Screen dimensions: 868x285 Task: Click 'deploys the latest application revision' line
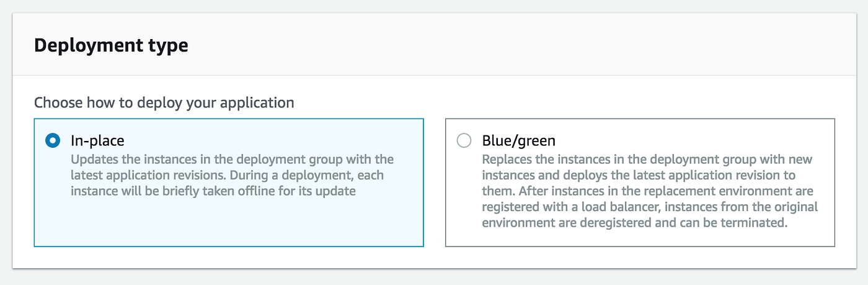(639, 175)
